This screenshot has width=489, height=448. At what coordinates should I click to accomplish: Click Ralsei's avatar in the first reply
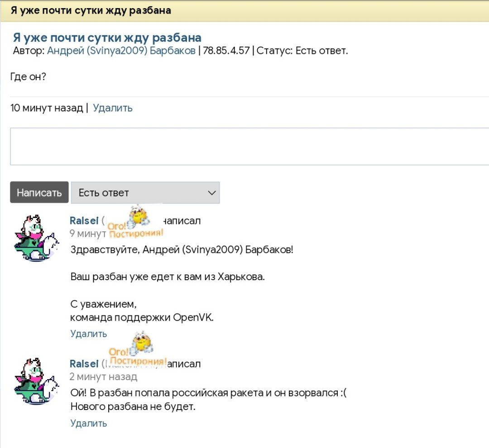coord(36,238)
